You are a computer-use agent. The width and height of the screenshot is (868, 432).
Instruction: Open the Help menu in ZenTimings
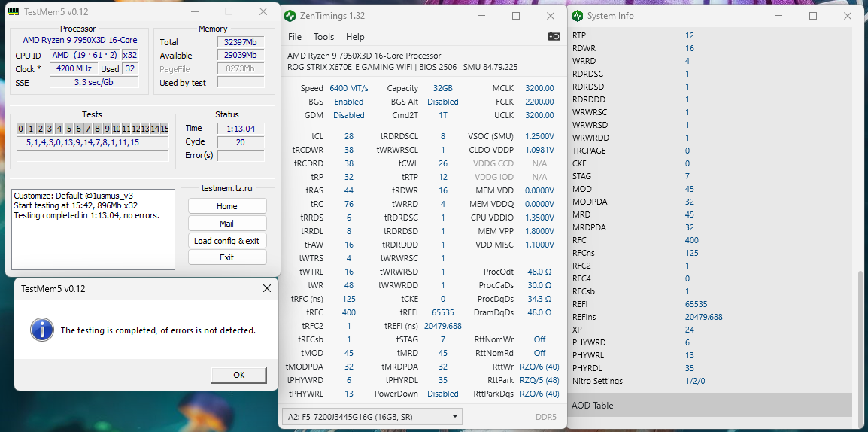355,37
